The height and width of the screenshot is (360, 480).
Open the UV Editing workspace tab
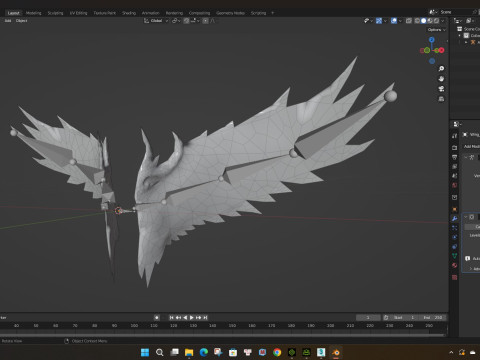[x=78, y=13]
